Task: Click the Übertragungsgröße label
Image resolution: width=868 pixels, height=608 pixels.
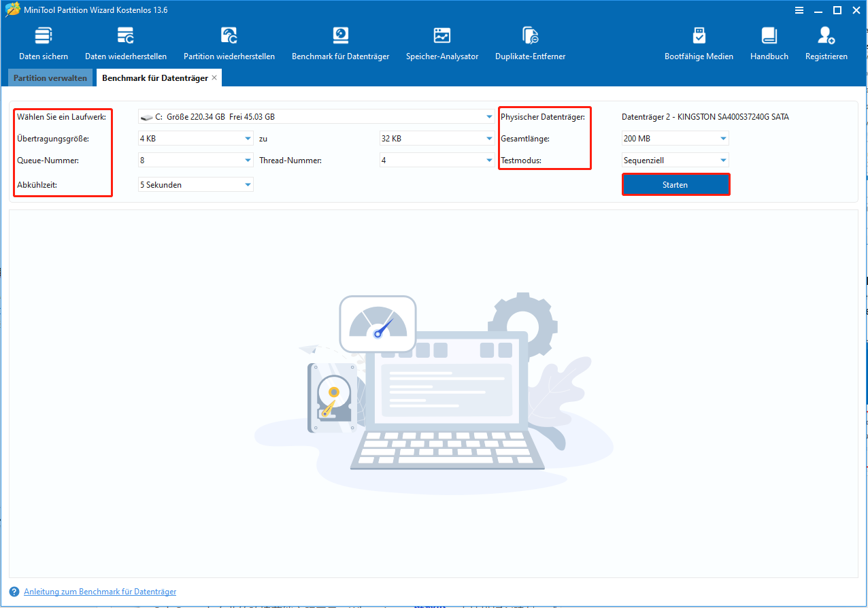Action: pos(53,139)
